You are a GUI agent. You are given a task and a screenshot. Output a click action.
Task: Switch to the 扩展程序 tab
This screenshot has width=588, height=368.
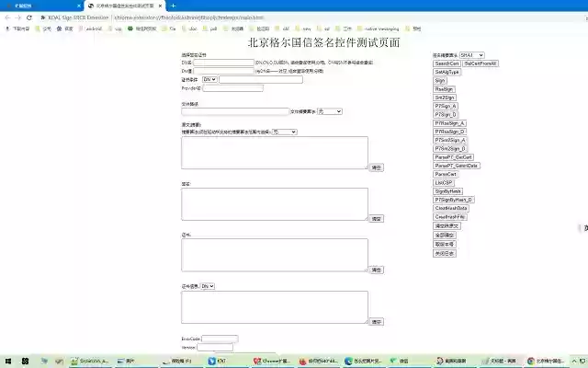click(42, 6)
